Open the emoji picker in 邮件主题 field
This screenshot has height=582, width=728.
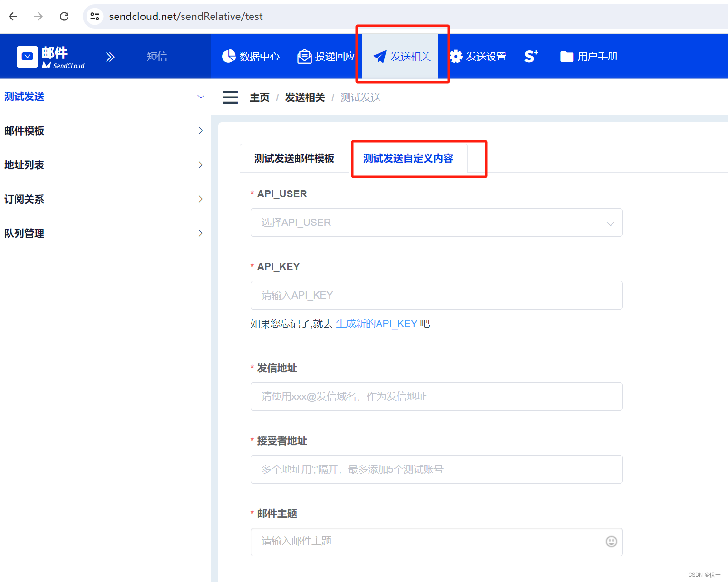(x=611, y=542)
